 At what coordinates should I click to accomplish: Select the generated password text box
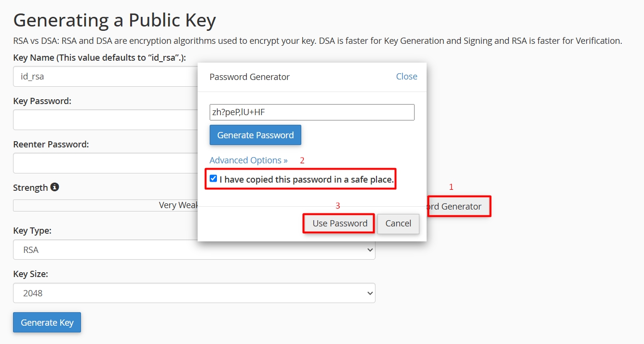pyautogui.click(x=311, y=112)
